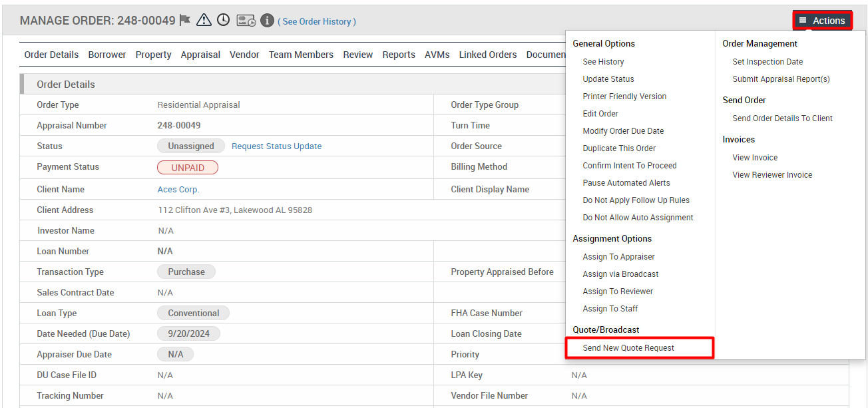Click the LPA Key label

[x=467, y=375]
